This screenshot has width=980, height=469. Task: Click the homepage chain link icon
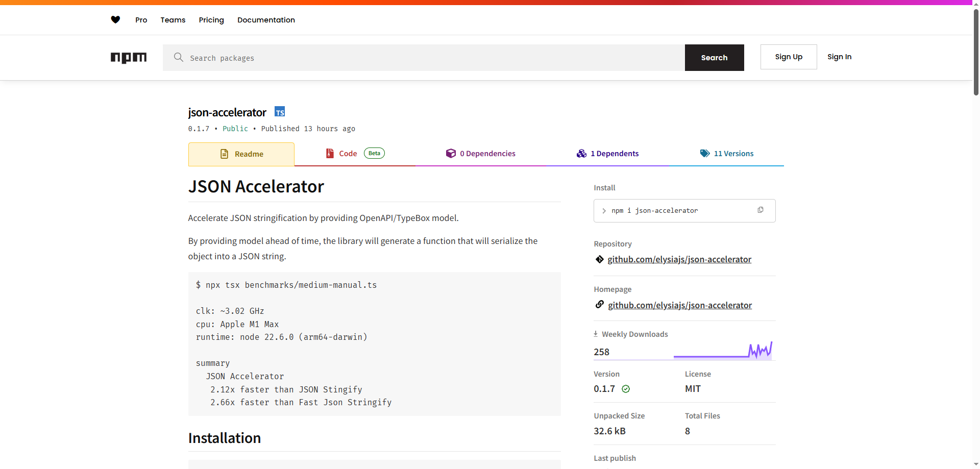click(600, 305)
